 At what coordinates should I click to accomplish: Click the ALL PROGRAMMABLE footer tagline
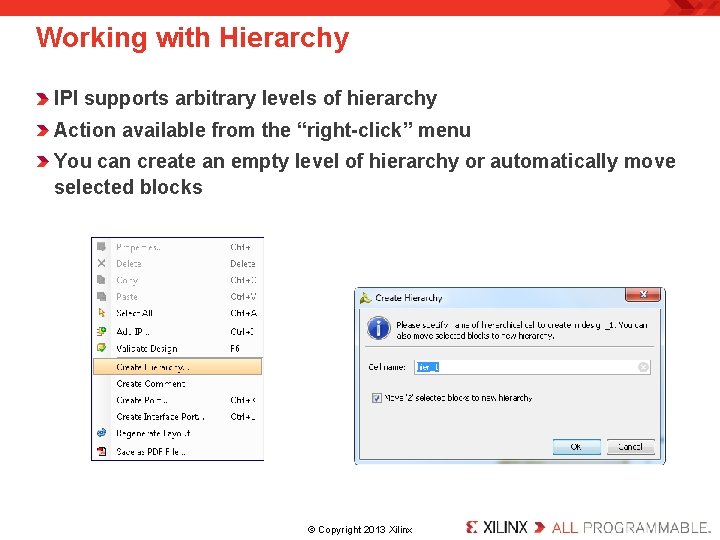[x=631, y=528]
